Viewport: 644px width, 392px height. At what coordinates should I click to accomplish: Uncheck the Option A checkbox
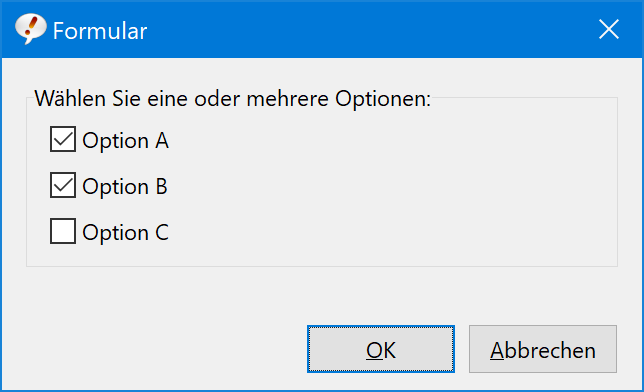pyautogui.click(x=63, y=139)
